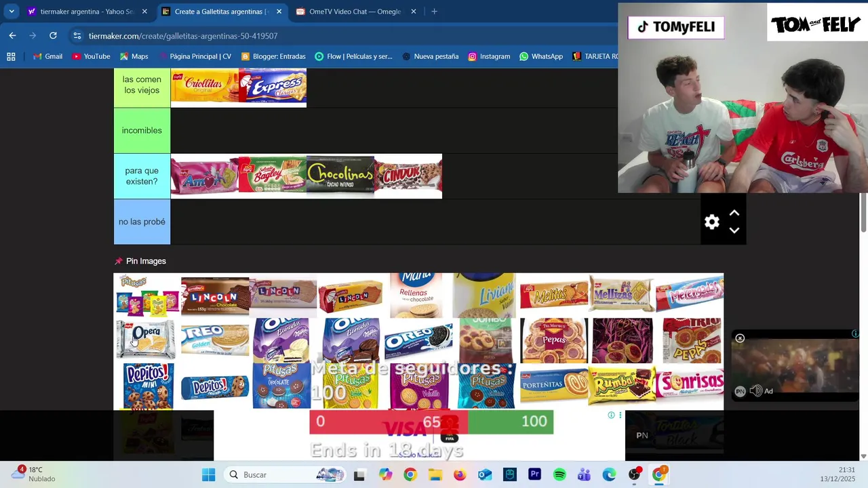Viewport: 868px width, 488px height.
Task: Pick the Portenitas cookie image
Action: tap(554, 386)
